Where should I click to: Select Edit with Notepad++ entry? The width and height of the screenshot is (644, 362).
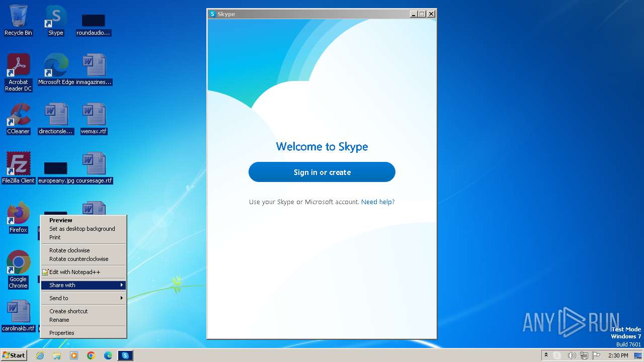tap(84, 272)
